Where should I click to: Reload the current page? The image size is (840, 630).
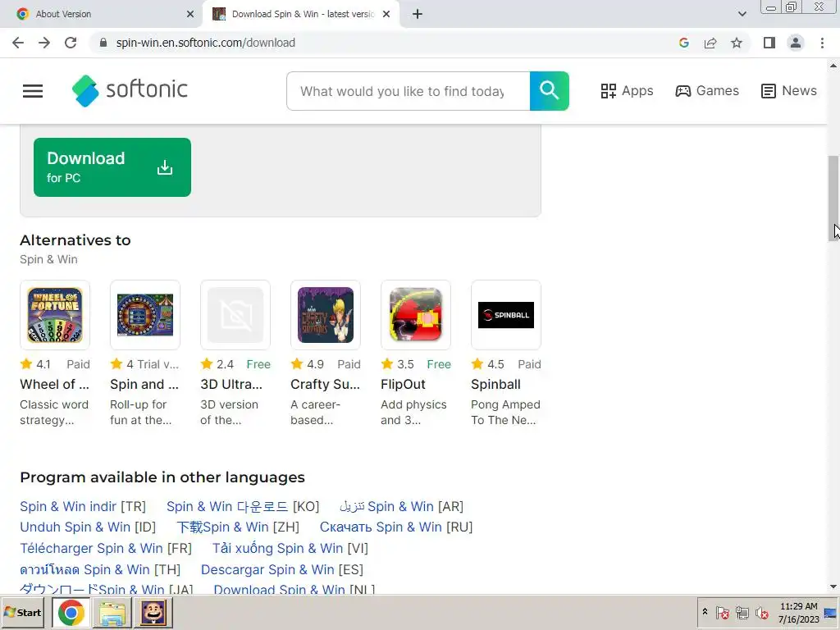pyautogui.click(x=71, y=43)
